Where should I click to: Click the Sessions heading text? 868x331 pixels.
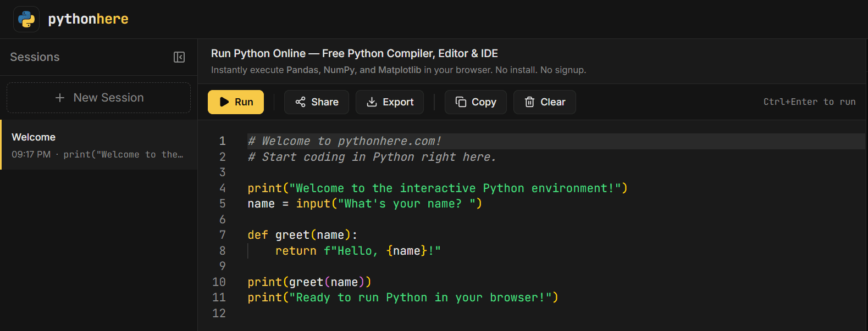(x=35, y=57)
